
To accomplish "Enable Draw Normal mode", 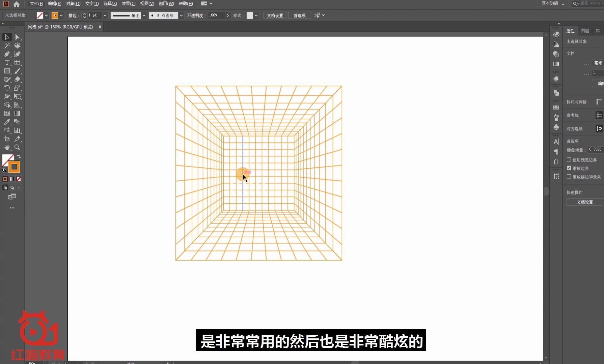I will (x=5, y=188).
